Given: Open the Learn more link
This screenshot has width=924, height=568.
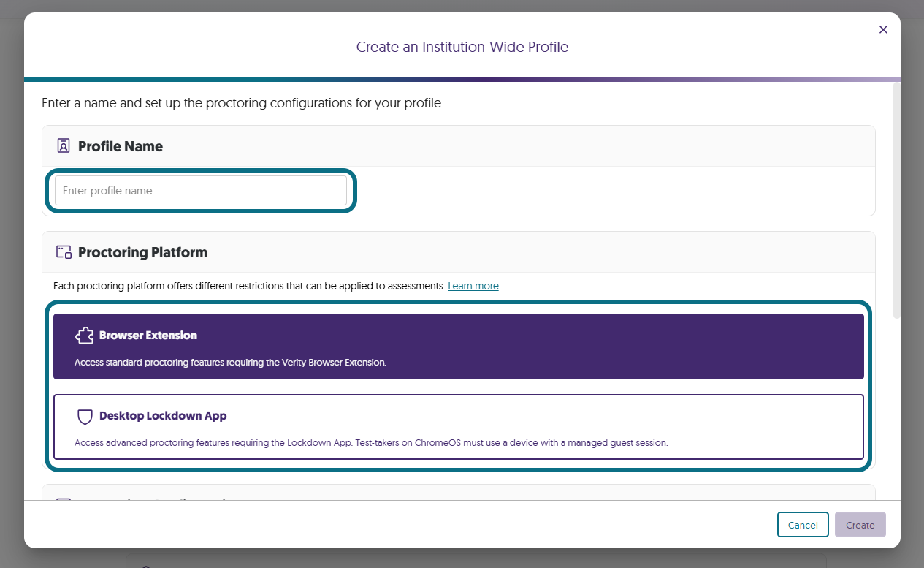Looking at the screenshot, I should 473,286.
